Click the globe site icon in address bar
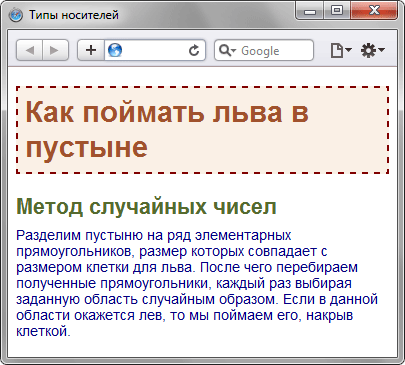The height and width of the screenshot is (365, 405). 115,50
